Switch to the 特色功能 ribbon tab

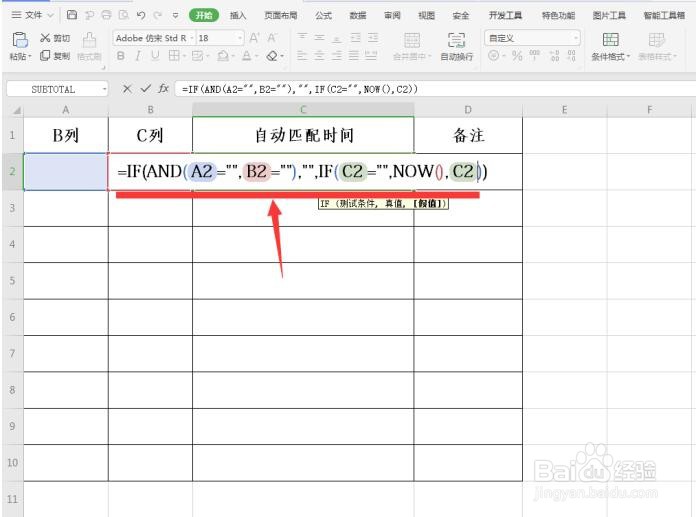[558, 16]
